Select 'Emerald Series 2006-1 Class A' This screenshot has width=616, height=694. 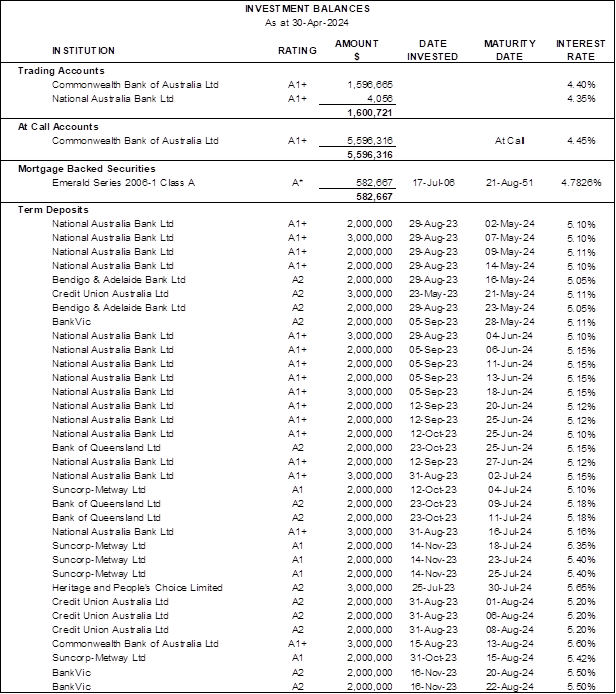123,183
